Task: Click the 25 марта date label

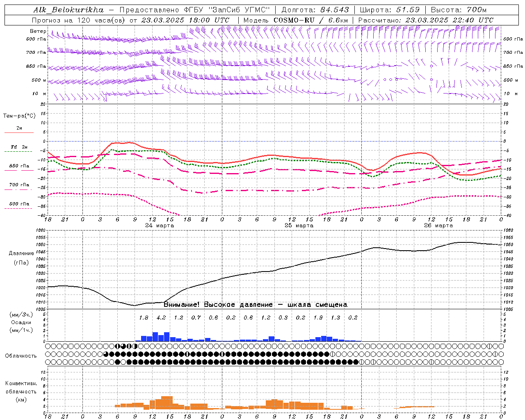Action: 299,226
